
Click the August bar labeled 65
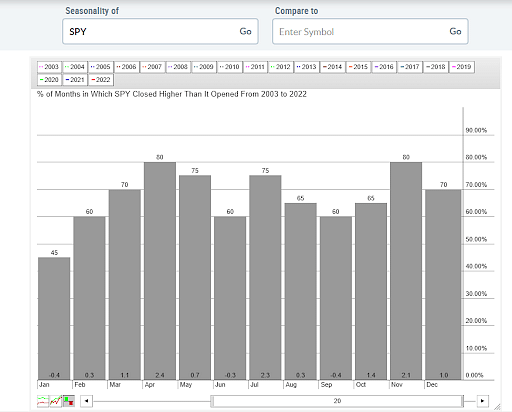pyautogui.click(x=301, y=291)
